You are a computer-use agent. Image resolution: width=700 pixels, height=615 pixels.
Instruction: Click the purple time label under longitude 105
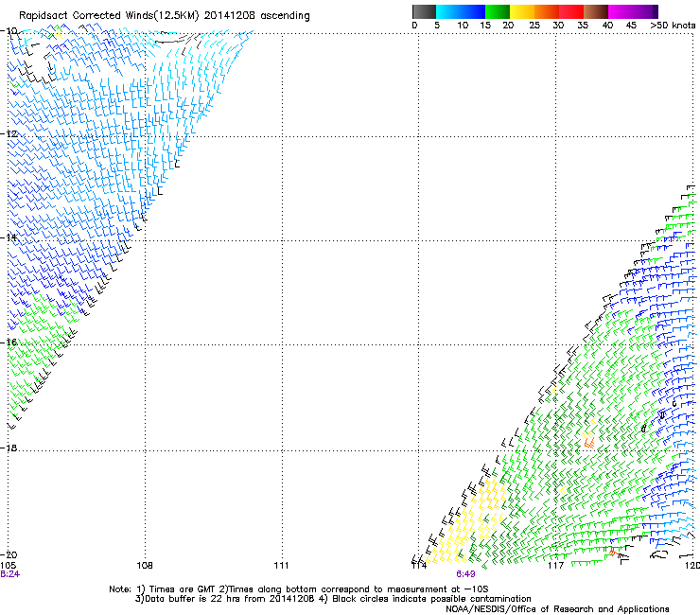(x=9, y=574)
